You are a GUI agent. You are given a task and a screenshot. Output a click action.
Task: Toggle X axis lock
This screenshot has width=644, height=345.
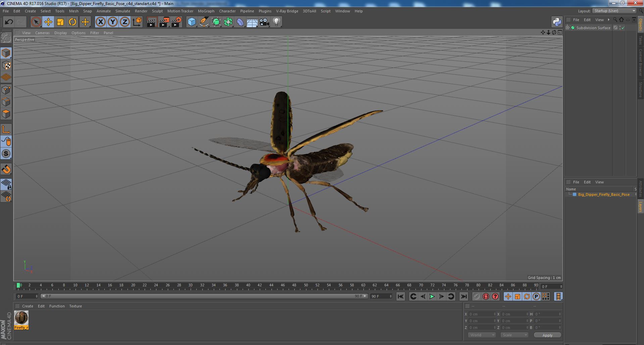click(100, 22)
